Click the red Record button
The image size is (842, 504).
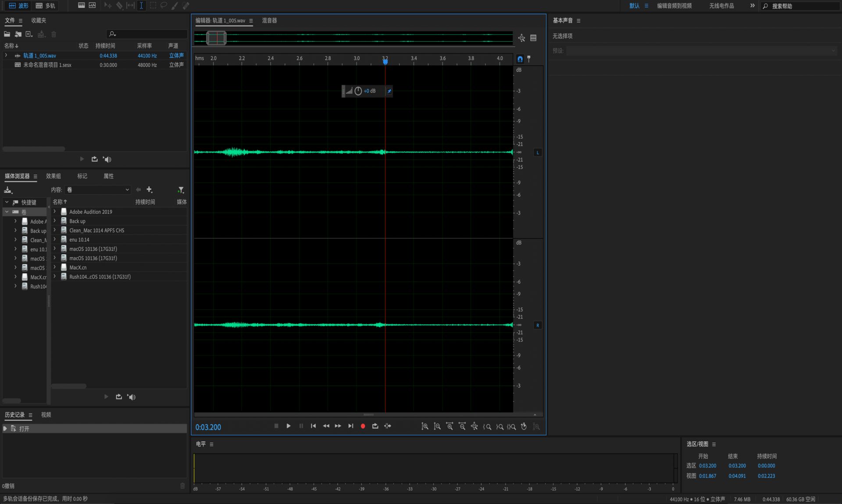click(363, 426)
